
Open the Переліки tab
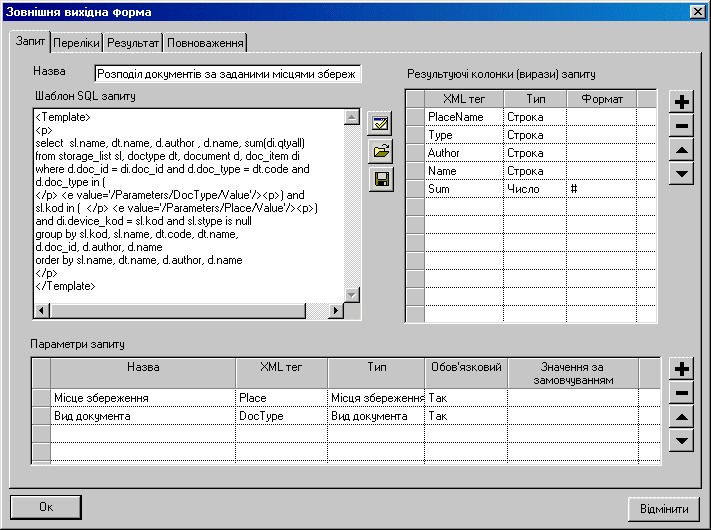point(76,43)
